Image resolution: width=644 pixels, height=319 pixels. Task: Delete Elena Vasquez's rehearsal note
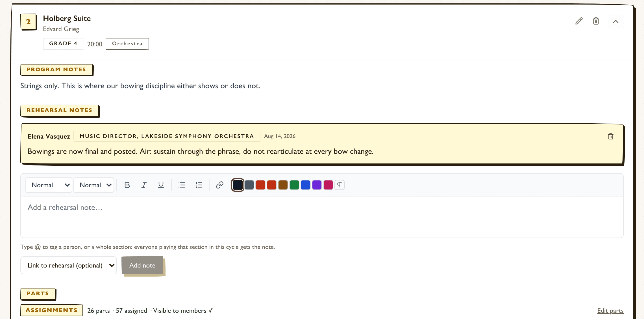tap(610, 136)
